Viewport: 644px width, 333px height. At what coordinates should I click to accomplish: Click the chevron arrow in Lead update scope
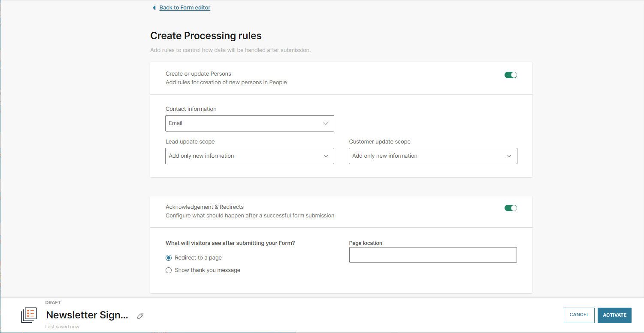[326, 156]
